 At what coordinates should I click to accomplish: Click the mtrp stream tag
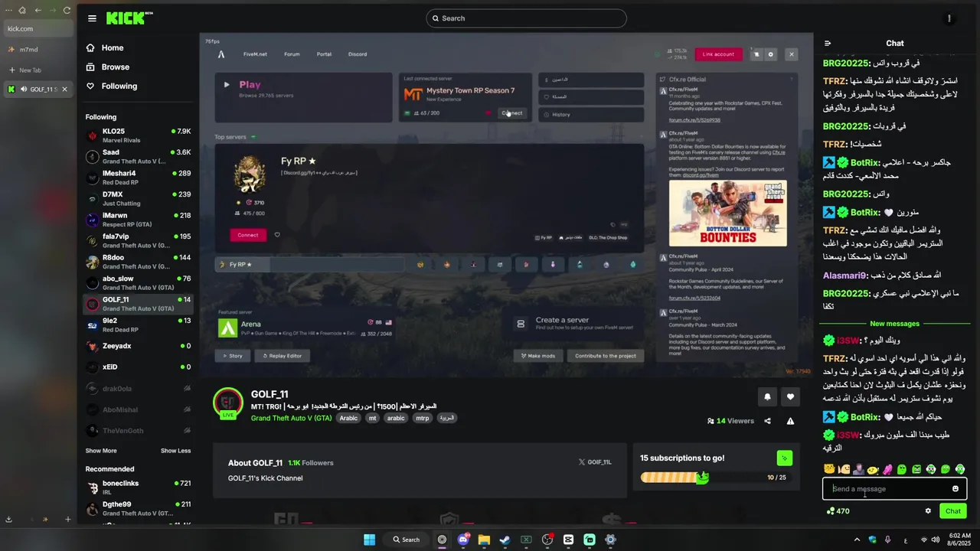[x=422, y=418]
